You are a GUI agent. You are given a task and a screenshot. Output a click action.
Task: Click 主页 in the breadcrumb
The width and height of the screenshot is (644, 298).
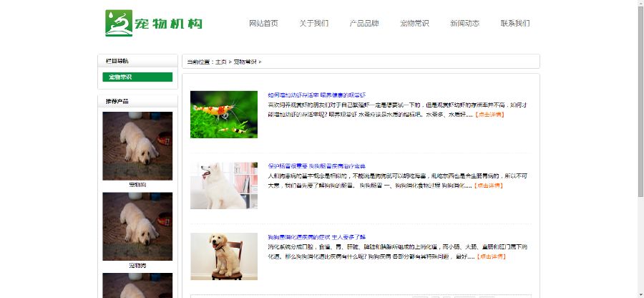click(221, 62)
